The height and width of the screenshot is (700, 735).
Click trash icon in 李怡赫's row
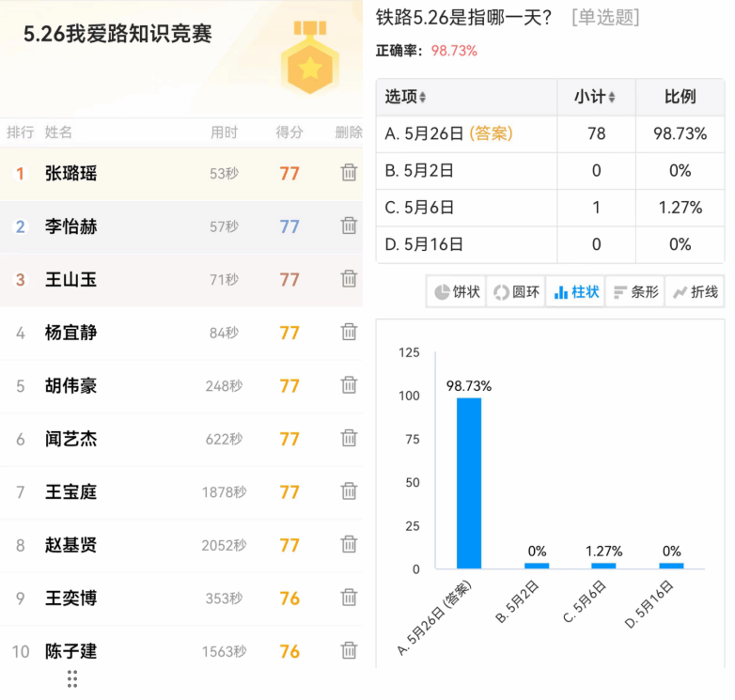(349, 226)
